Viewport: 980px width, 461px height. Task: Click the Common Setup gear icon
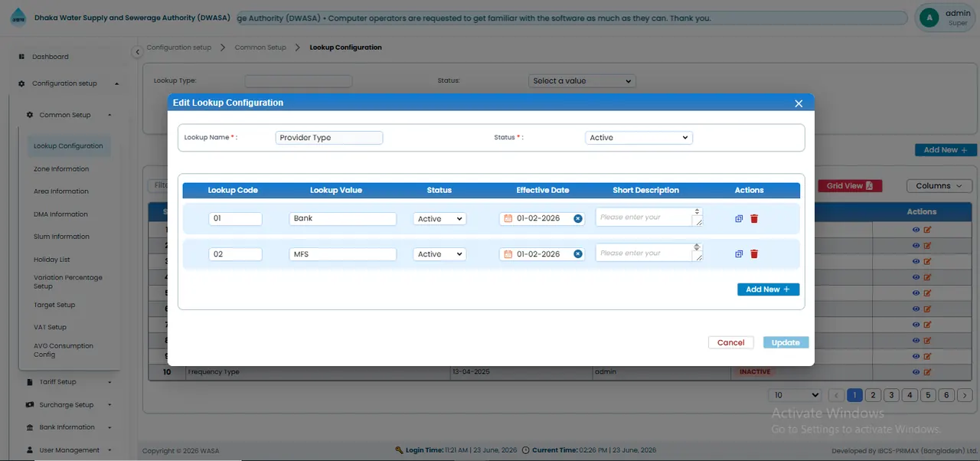30,115
